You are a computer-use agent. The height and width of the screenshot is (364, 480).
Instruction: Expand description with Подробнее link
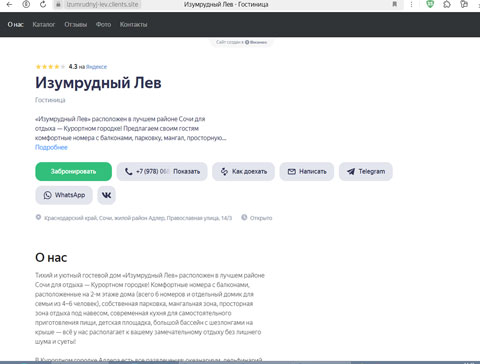pos(51,147)
